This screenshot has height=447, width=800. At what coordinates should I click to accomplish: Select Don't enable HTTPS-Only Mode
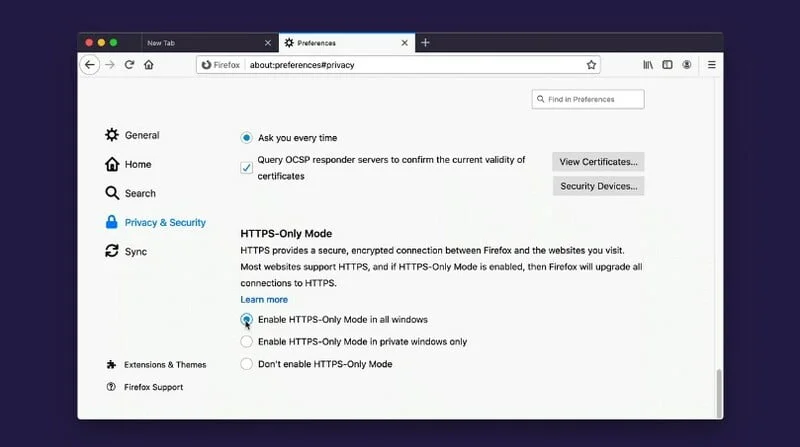[246, 364]
